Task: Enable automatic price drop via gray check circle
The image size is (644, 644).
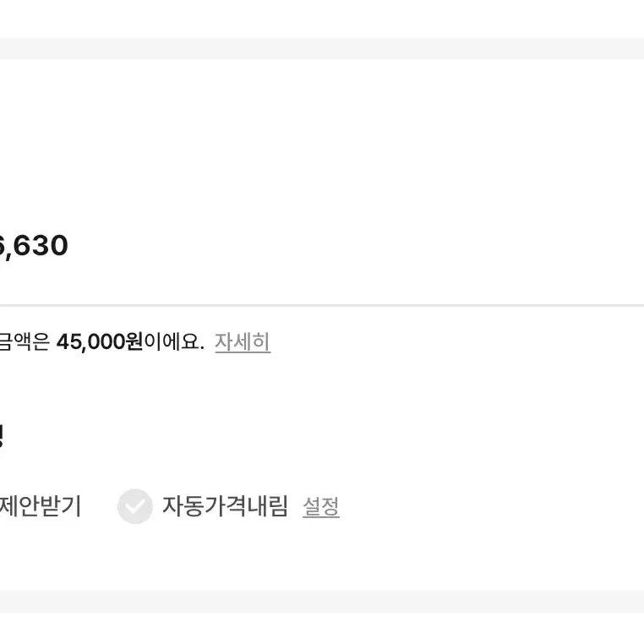Action: [134, 506]
